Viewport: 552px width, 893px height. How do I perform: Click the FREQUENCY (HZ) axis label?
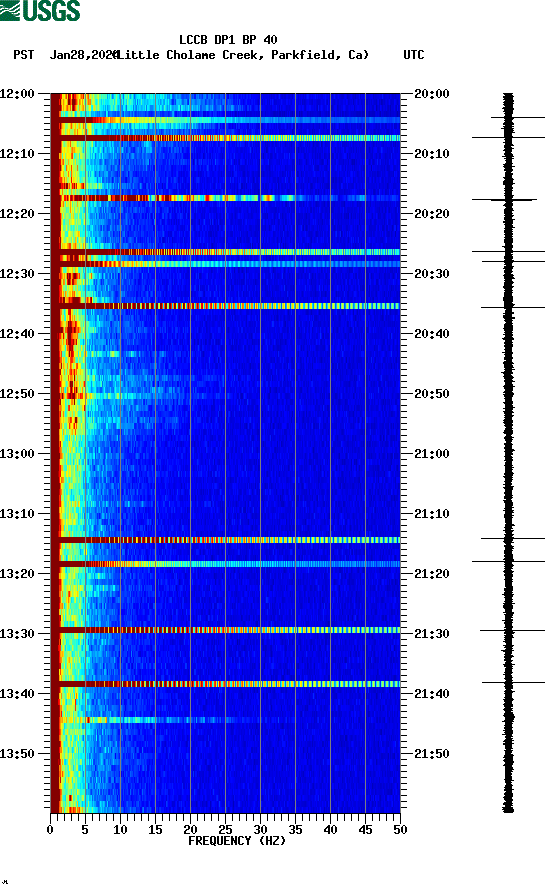236,841
